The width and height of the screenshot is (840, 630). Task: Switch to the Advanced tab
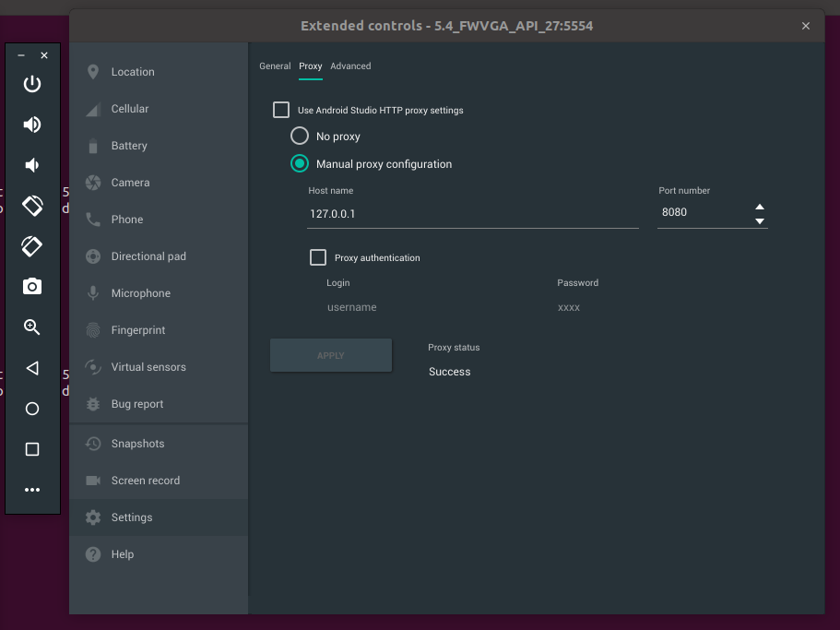tap(350, 65)
